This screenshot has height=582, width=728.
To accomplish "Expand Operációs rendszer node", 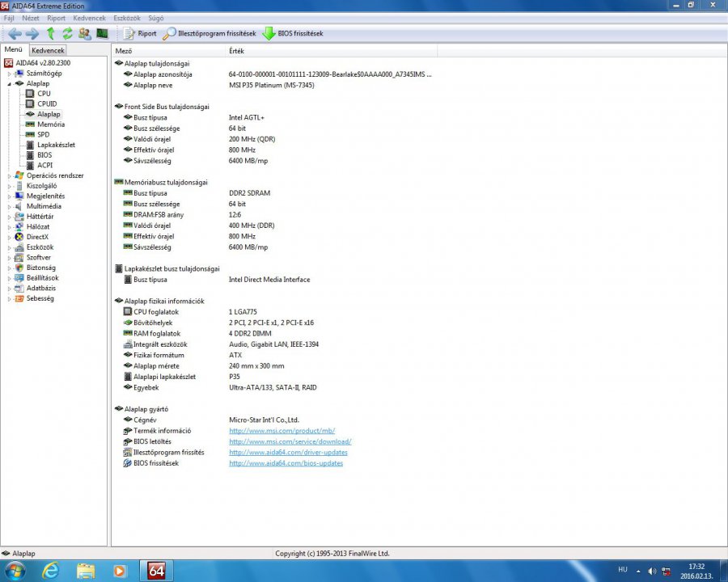I will [9, 176].
